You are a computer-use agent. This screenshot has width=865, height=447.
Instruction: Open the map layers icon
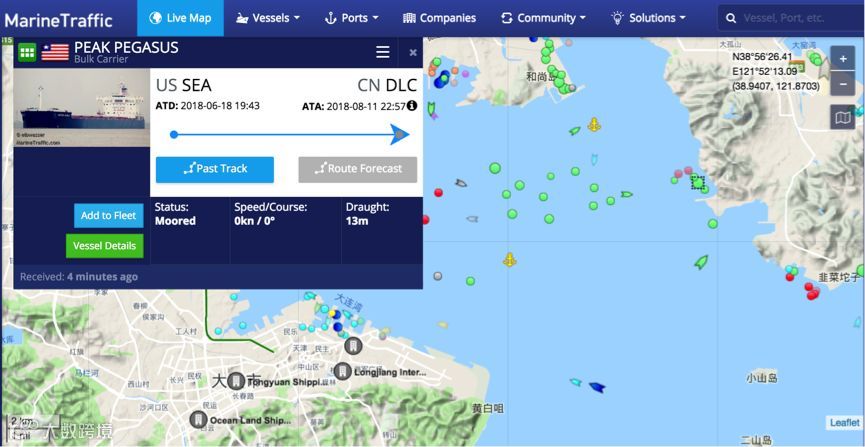click(x=842, y=117)
